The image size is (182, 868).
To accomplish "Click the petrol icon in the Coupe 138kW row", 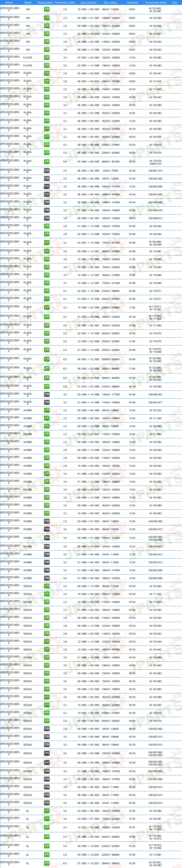I will click(x=46, y=66).
